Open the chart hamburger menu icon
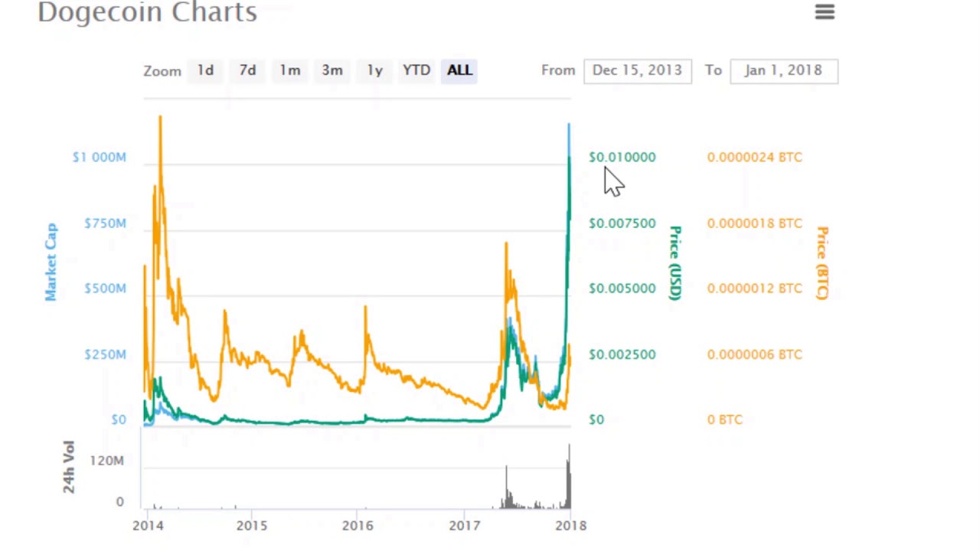The height and width of the screenshot is (551, 980). point(825,11)
